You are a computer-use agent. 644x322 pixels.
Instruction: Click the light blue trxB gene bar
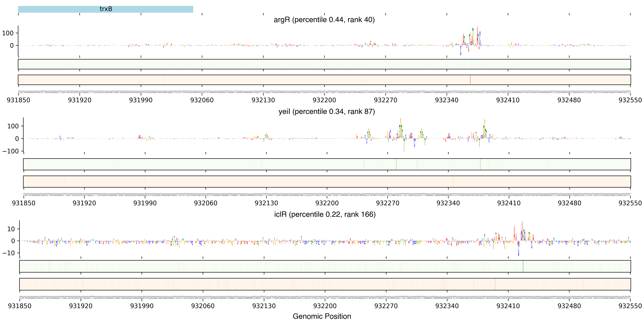[106, 9]
